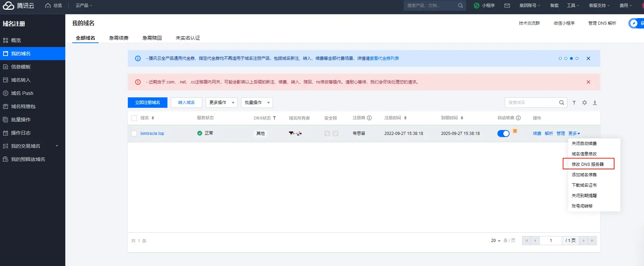Open the mail message icon
Screen dimensions: 644x266
[x=507, y=6]
